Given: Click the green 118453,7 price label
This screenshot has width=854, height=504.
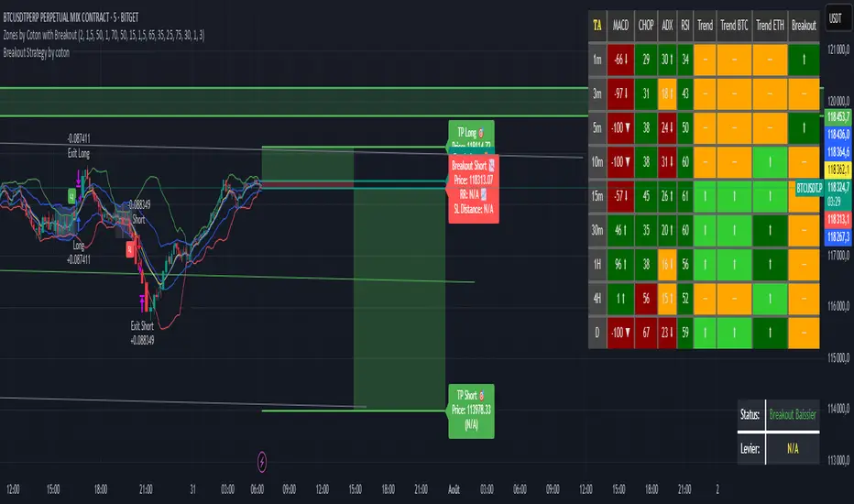Looking at the screenshot, I should point(838,116).
